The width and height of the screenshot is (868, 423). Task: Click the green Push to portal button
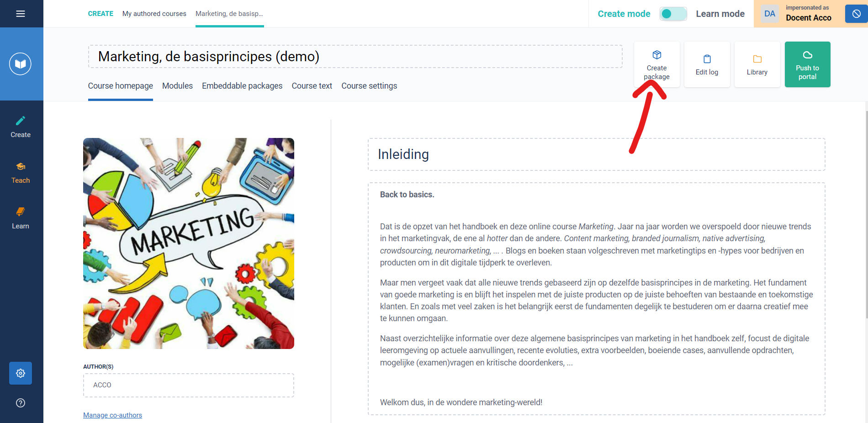808,64
